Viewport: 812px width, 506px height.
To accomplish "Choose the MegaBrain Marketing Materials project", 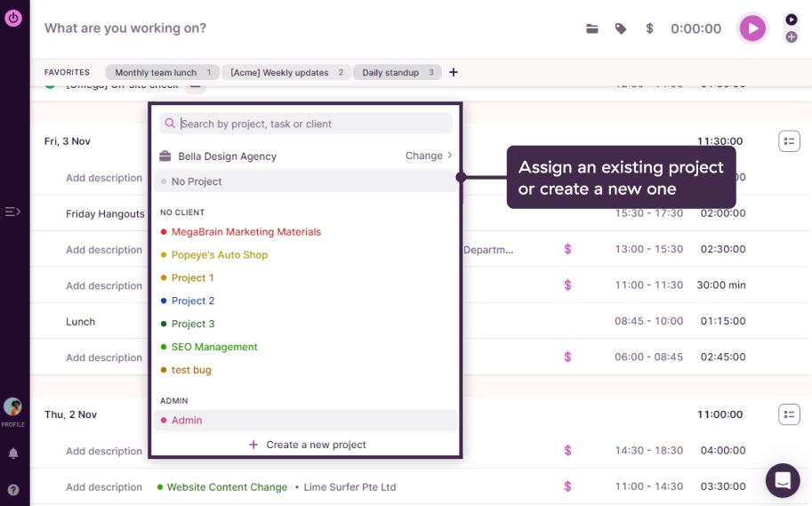I will coord(245,231).
